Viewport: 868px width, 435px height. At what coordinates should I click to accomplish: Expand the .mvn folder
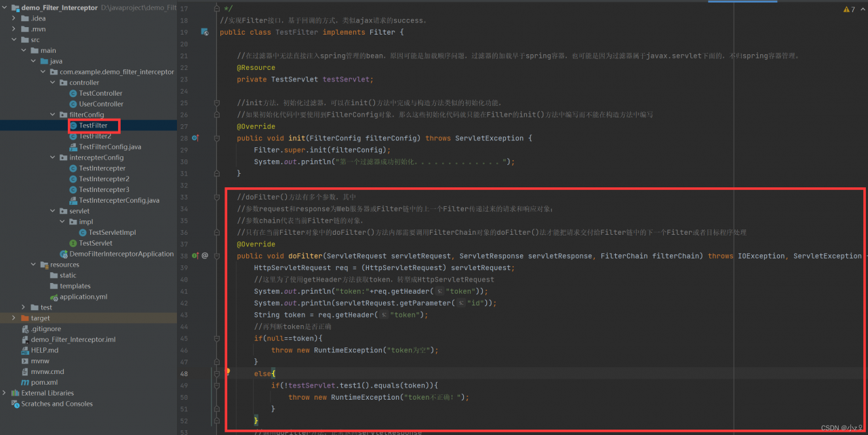(x=14, y=29)
